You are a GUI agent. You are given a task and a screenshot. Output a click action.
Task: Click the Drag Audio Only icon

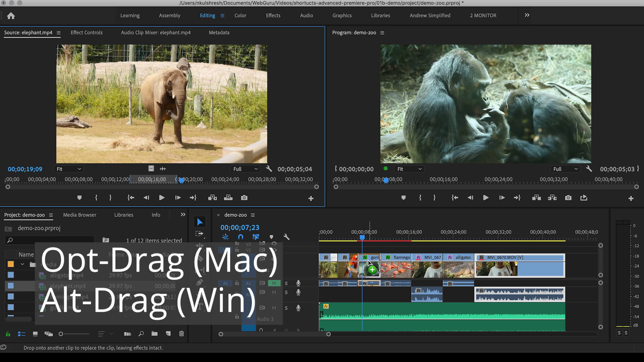point(163,169)
